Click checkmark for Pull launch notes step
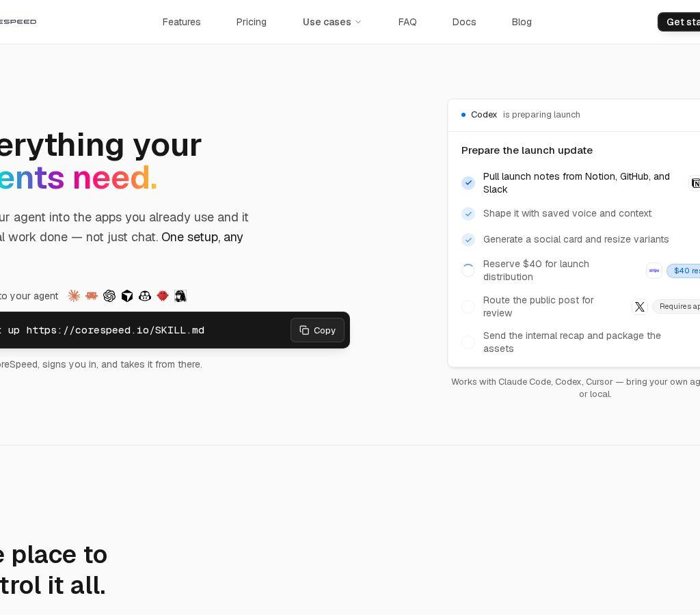The height and width of the screenshot is (615, 700). click(x=468, y=182)
